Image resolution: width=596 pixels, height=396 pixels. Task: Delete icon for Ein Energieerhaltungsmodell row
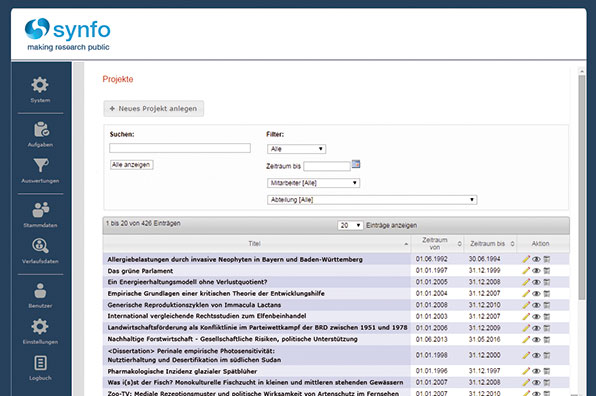coord(547,282)
